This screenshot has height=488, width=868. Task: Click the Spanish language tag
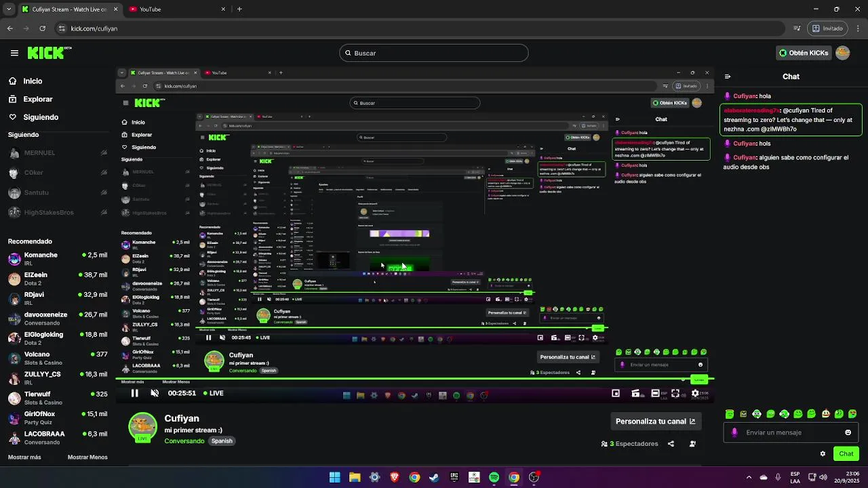222,441
